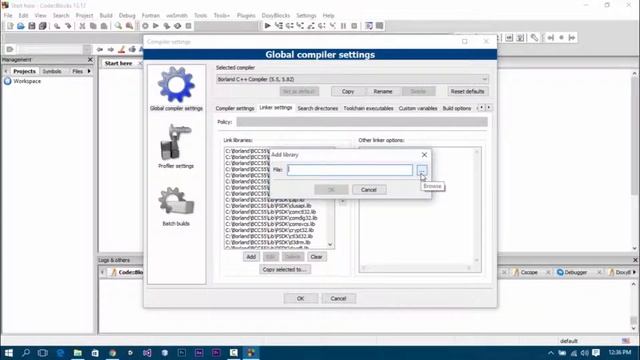Click the Build gear toolbar icon
The width and height of the screenshot is (640, 360).
pyautogui.click(x=145, y=26)
